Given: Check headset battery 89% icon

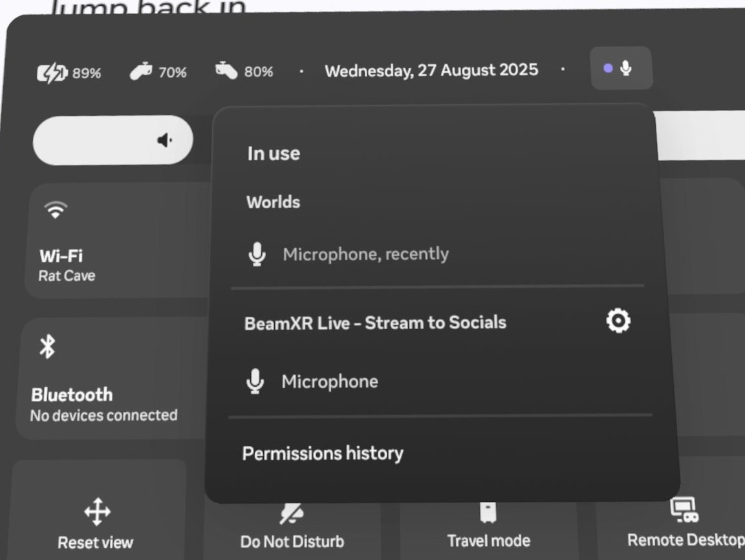Looking at the screenshot, I should pos(52,73).
